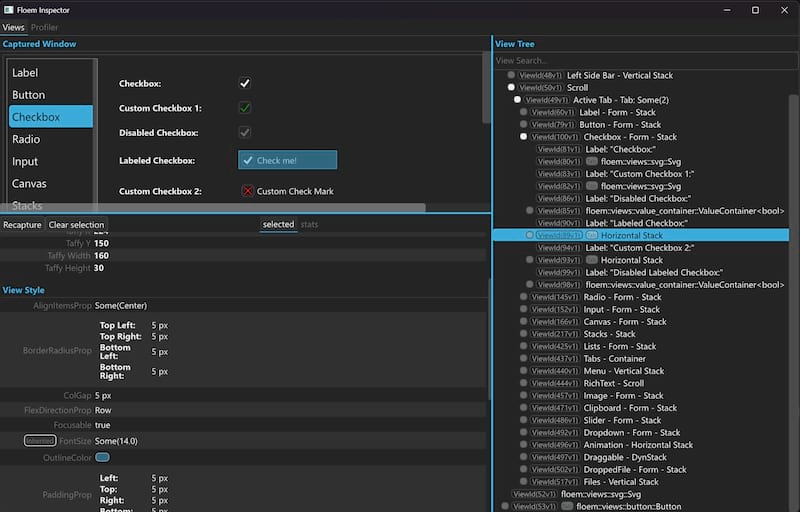This screenshot has height=512, width=800.
Task: Toggle the first Checkbox in the captured window
Action: pyautogui.click(x=244, y=84)
